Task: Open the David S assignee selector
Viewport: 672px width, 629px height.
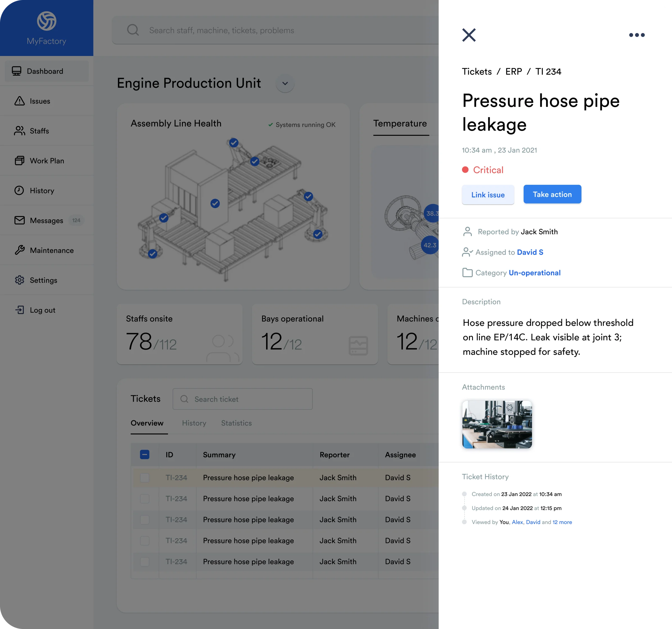Action: pos(530,252)
